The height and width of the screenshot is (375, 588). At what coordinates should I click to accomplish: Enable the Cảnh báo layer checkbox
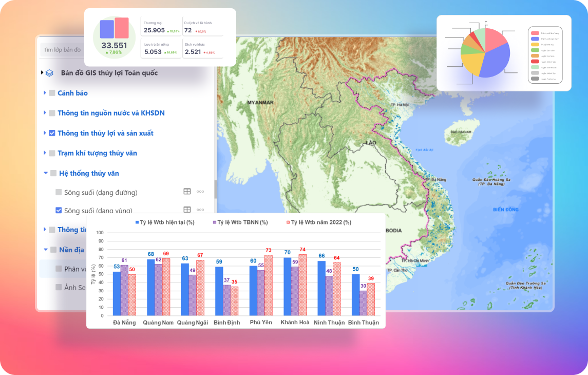pyautogui.click(x=52, y=93)
